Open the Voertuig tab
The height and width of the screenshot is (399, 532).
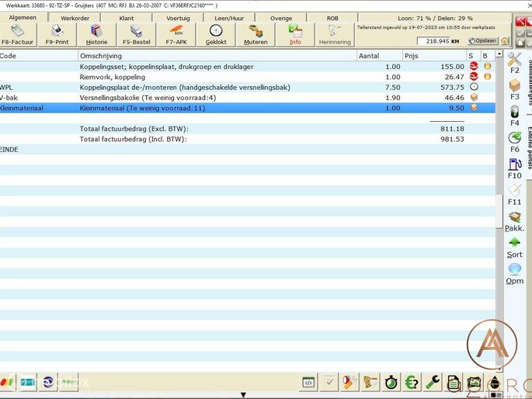[x=177, y=18]
